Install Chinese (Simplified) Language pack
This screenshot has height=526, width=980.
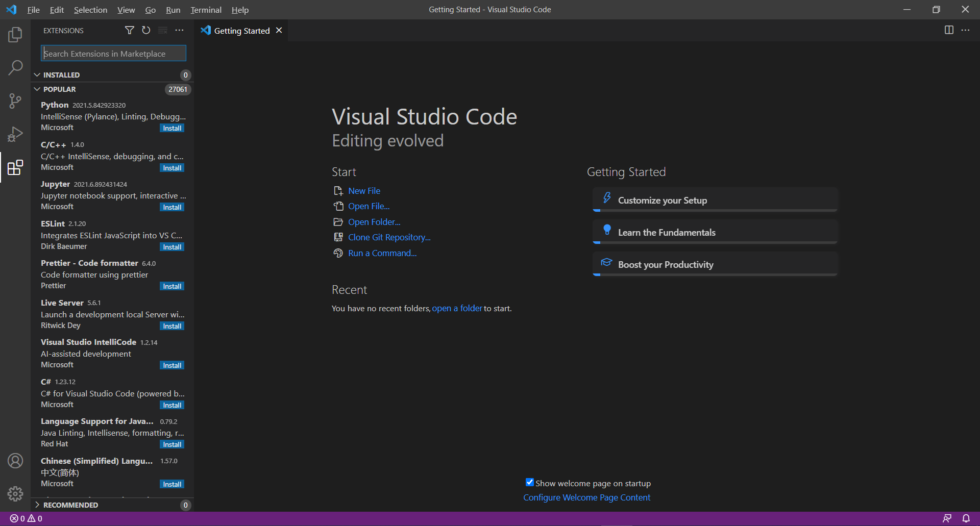tap(172, 484)
